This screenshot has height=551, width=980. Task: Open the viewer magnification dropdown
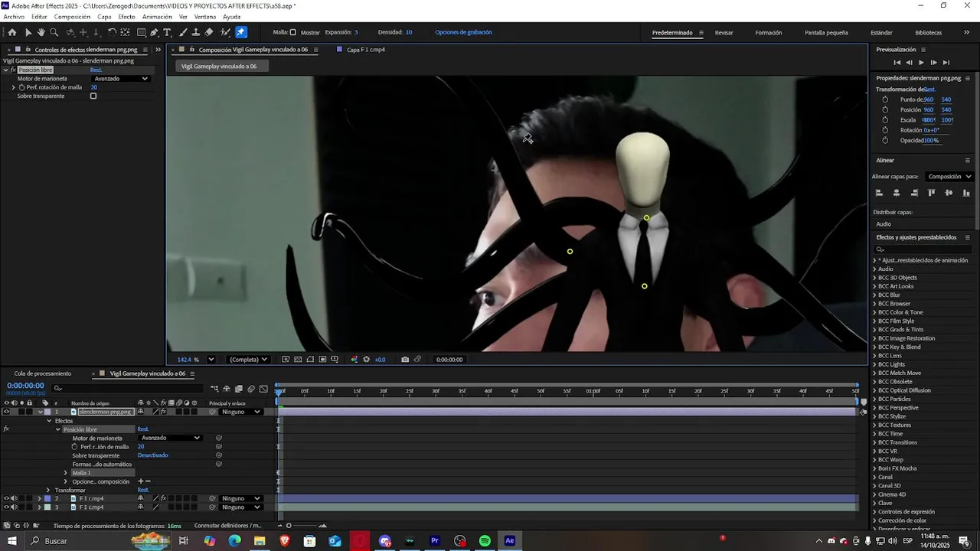click(x=211, y=360)
